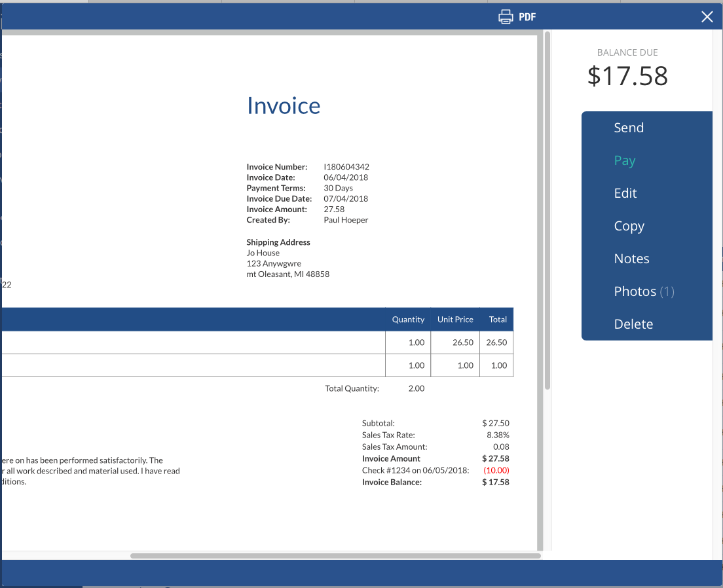Click the Invoice title heading
The width and height of the screenshot is (723, 588).
click(284, 105)
